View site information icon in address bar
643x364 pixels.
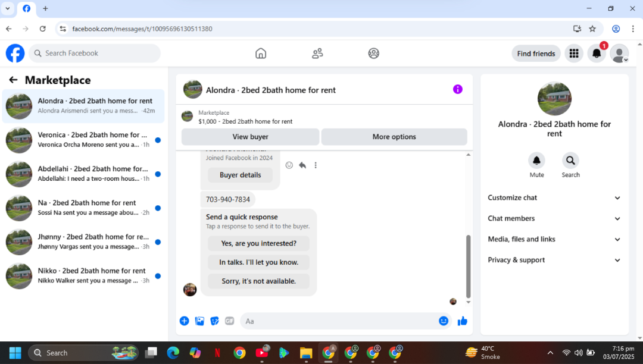(63, 29)
